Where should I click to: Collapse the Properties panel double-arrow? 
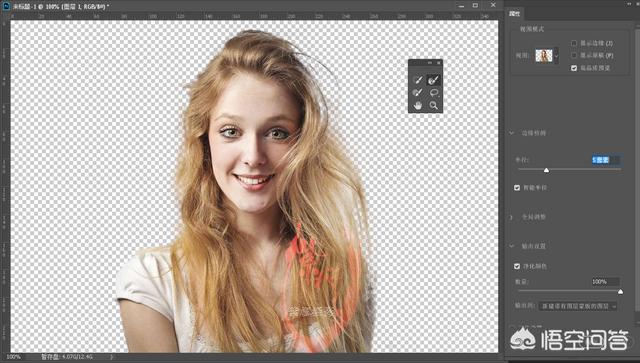(x=630, y=4)
